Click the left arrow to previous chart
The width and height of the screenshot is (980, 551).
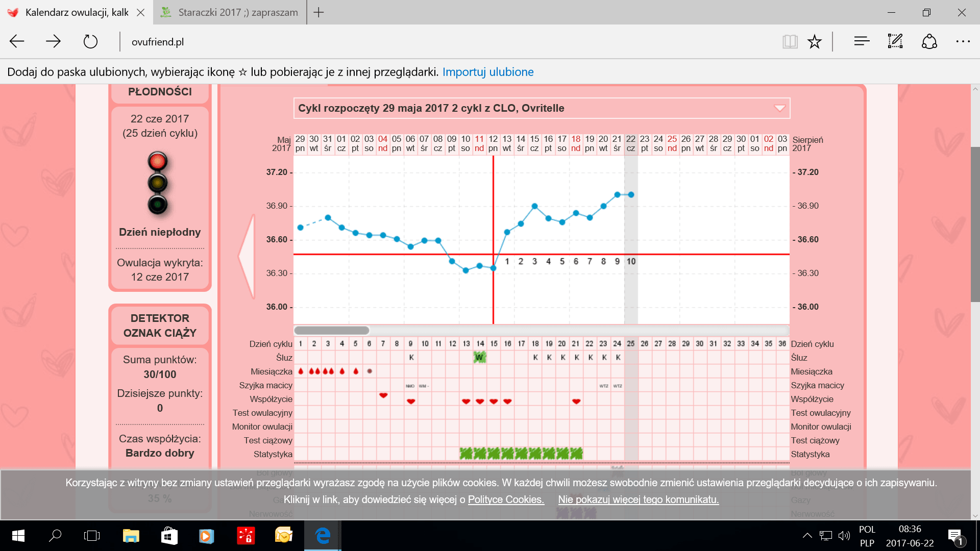point(248,256)
